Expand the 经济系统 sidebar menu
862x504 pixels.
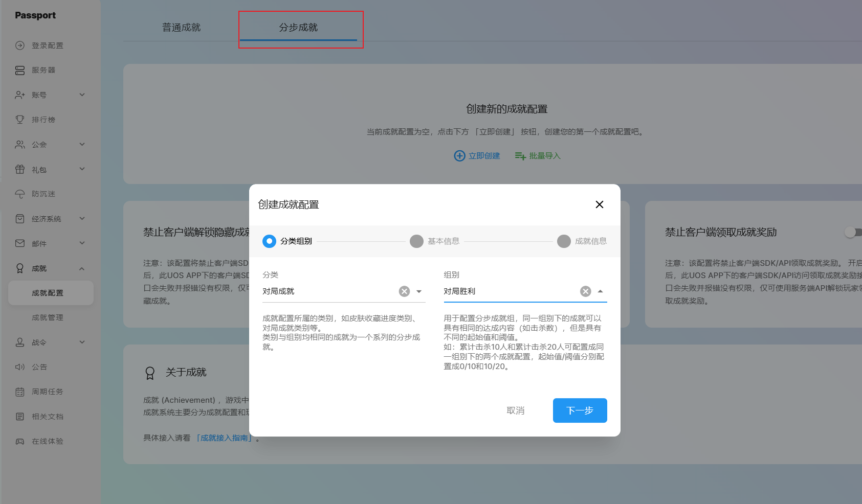(x=82, y=219)
